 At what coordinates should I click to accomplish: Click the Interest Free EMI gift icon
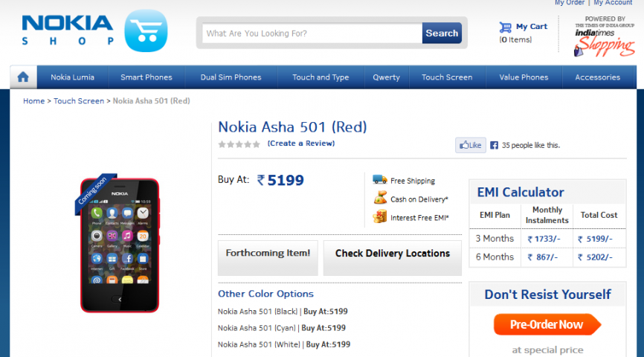point(379,217)
